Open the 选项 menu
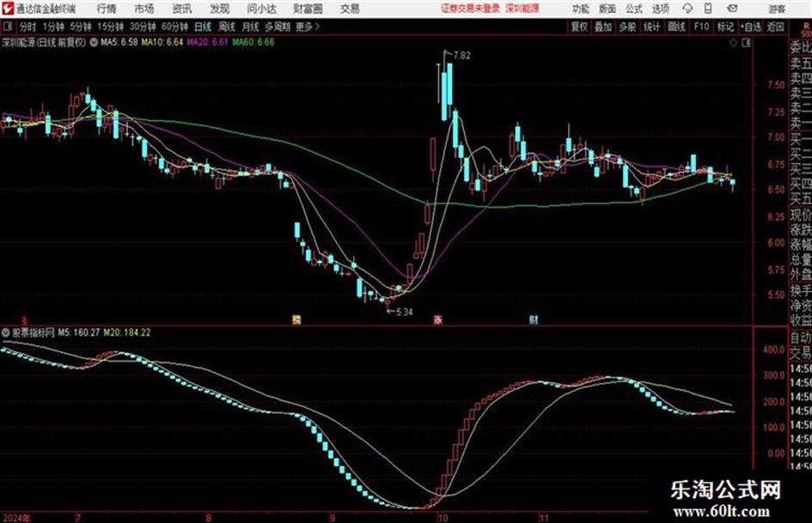 (660, 9)
